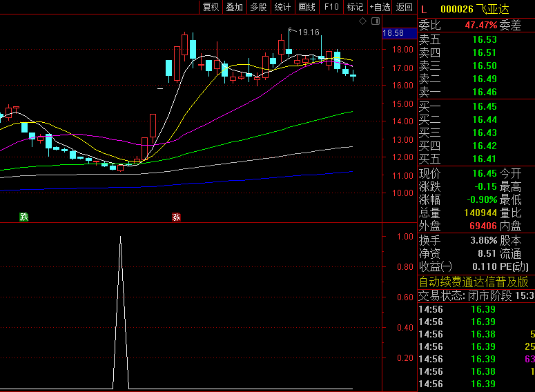Select 卖一 price 16.46
This screenshot has width=535, height=392.
(x=484, y=92)
